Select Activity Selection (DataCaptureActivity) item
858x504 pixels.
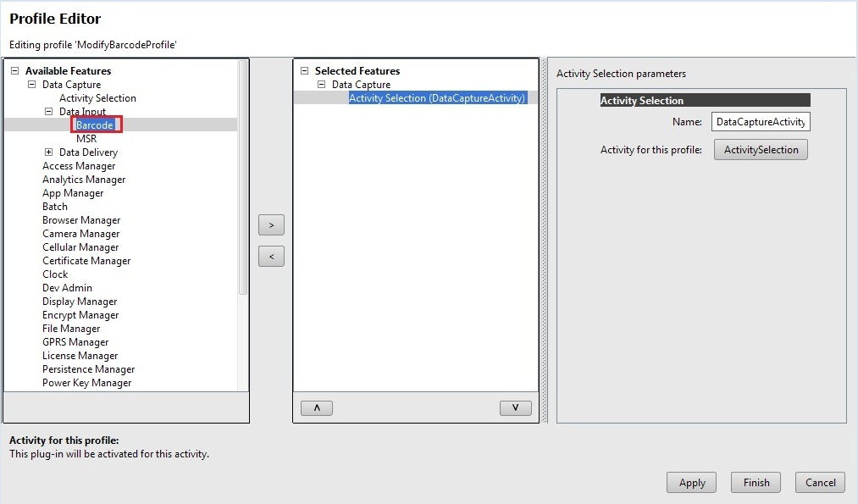coord(437,98)
